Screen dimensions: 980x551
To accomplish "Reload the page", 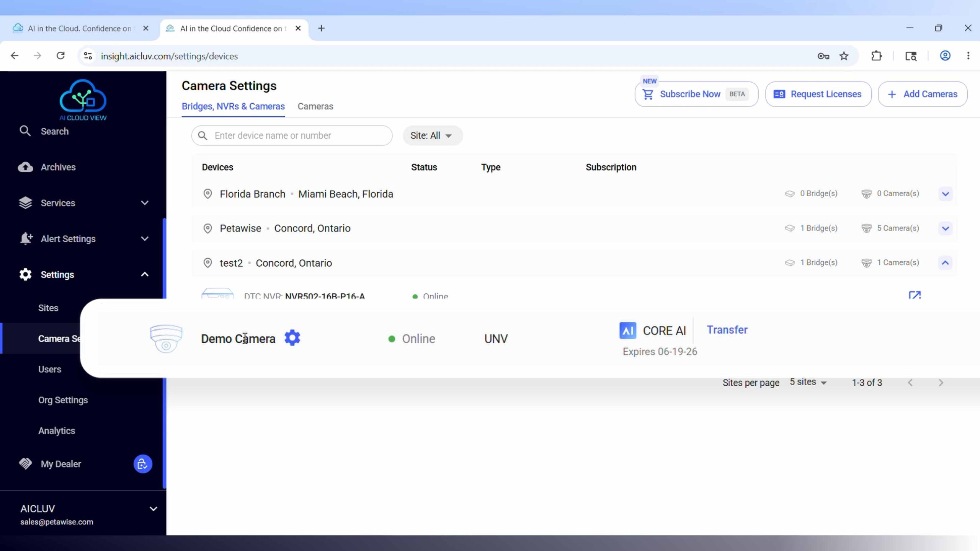I will pos(60,56).
